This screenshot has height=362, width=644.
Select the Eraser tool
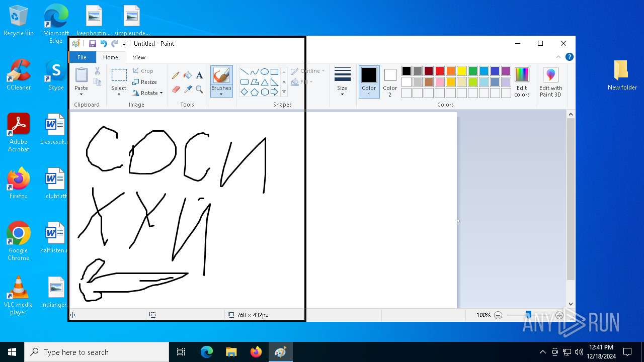tap(176, 89)
